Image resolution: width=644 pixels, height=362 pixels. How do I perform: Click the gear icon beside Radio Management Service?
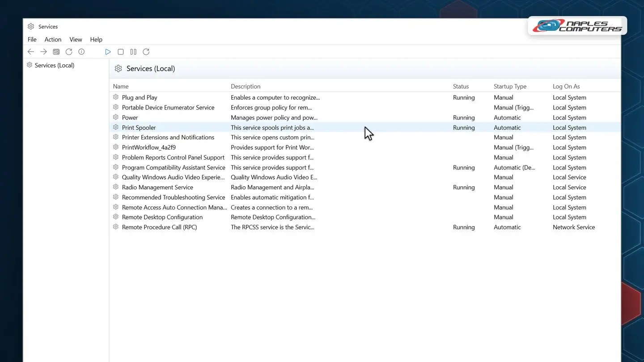[116, 187]
